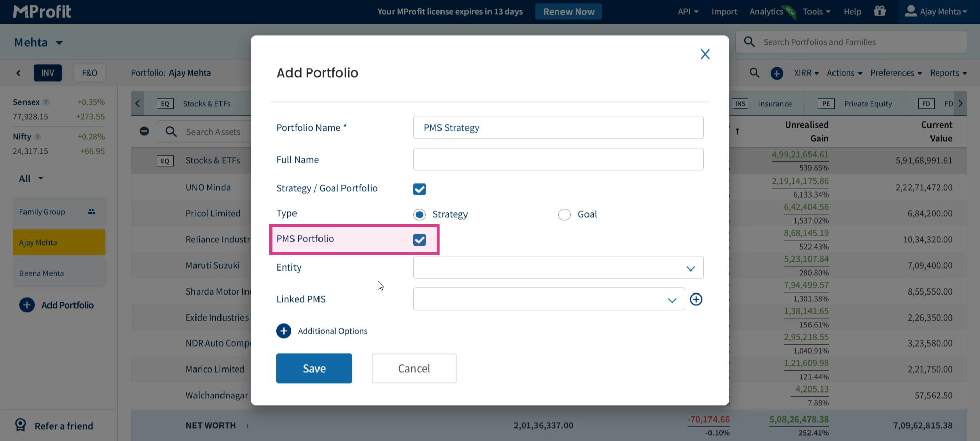Click the Full Name input field
The width and height of the screenshot is (980, 441).
[x=558, y=159]
